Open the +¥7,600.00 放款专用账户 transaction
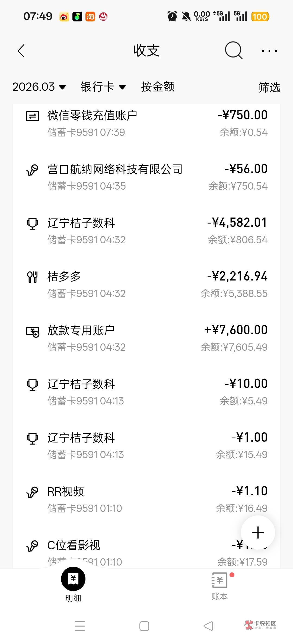The image size is (293, 644). click(146, 338)
